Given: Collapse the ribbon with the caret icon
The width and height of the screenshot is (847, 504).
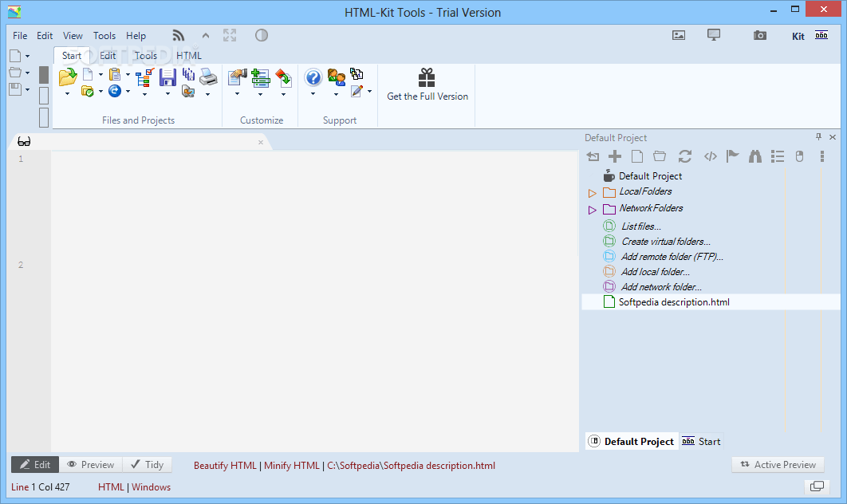Looking at the screenshot, I should (205, 36).
